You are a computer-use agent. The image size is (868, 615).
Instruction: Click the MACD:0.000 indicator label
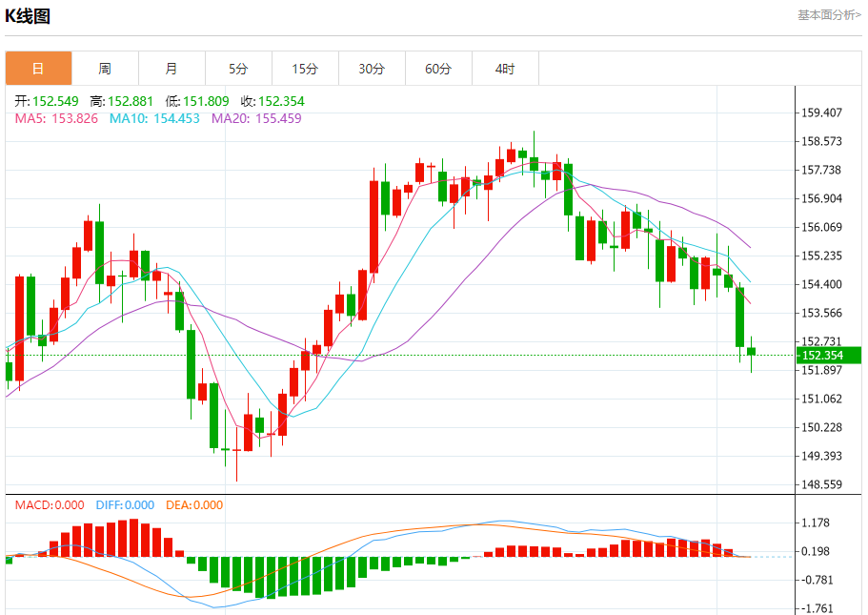50,505
